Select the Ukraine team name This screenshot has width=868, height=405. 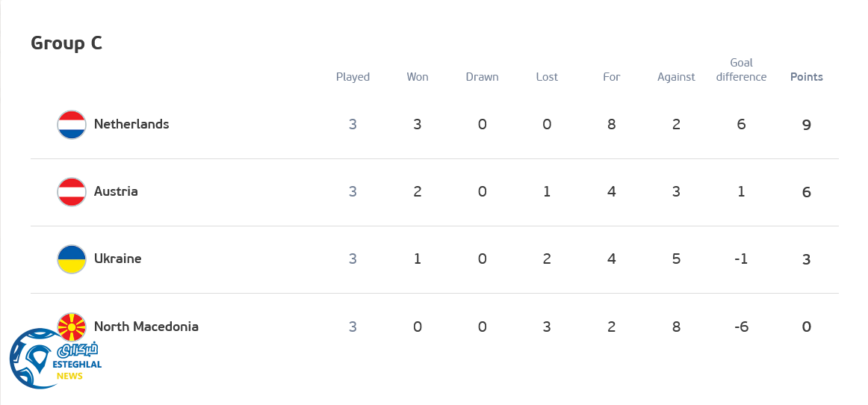(117, 259)
